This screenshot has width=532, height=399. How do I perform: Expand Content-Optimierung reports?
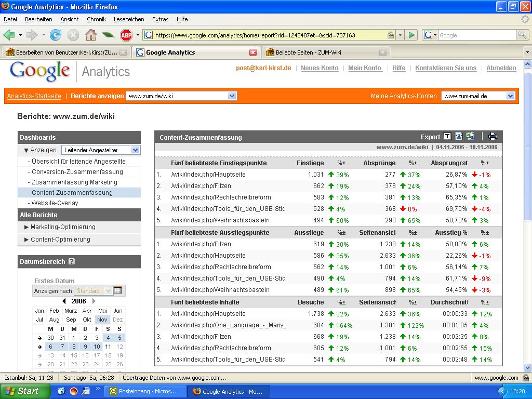click(57, 240)
